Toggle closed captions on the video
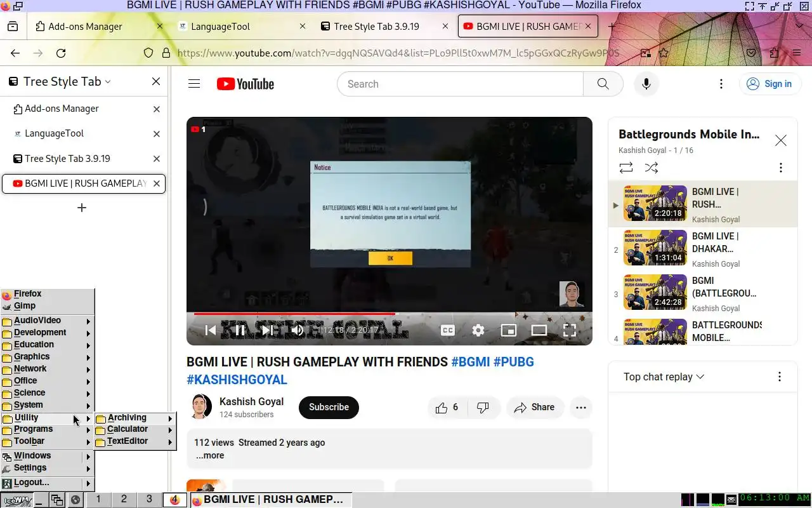 tap(448, 330)
